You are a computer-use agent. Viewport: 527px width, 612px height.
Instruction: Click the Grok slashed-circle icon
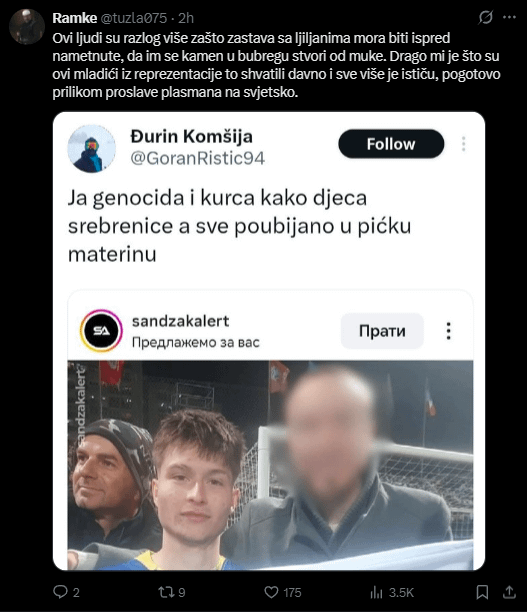point(486,17)
